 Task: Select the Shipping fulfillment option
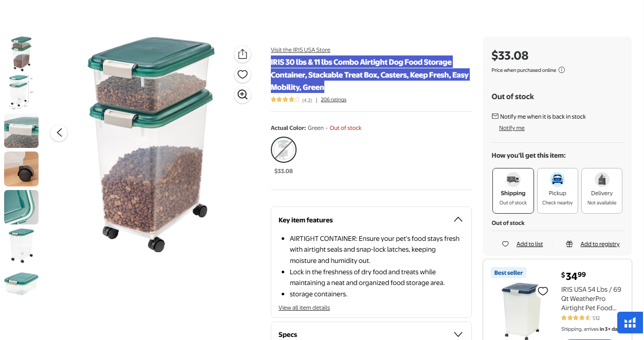(513, 191)
